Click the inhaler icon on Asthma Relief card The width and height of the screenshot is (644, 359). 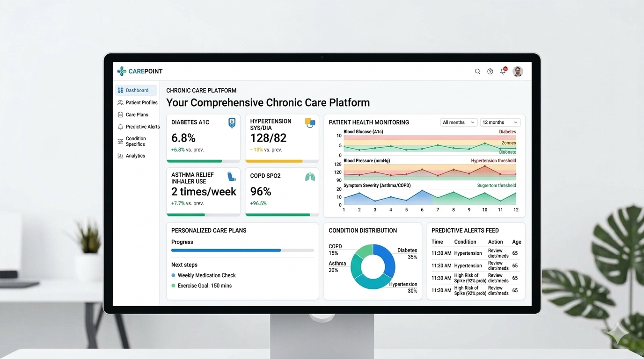pos(231,176)
